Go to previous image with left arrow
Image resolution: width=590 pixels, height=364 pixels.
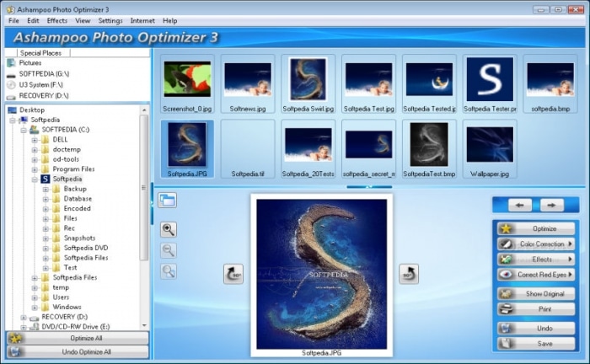520,206
